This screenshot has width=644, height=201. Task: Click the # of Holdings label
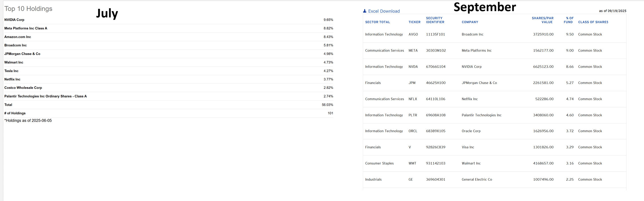pos(15,113)
